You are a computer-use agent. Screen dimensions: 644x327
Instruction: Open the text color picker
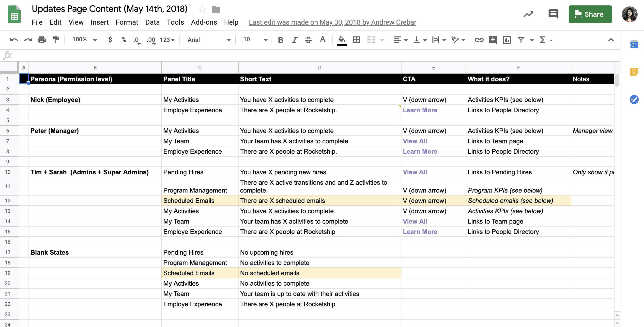tap(322, 40)
